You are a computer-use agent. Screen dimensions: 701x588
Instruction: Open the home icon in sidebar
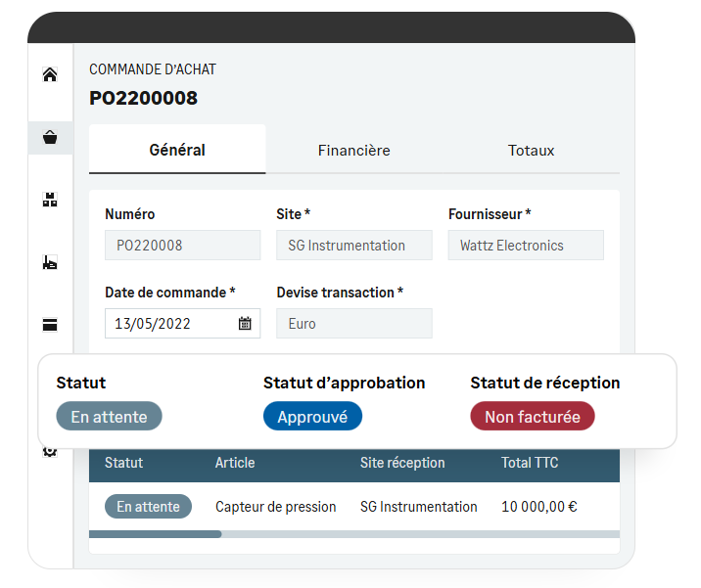click(x=50, y=74)
